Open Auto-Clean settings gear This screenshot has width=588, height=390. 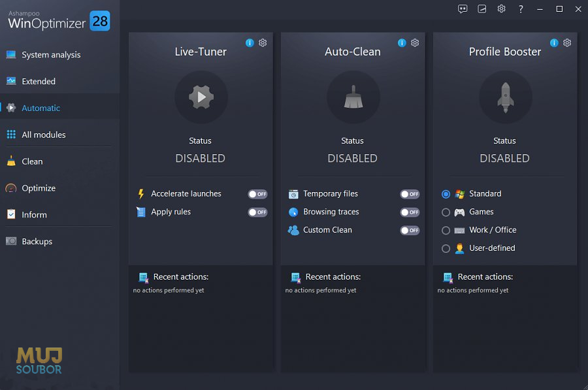[x=415, y=42]
